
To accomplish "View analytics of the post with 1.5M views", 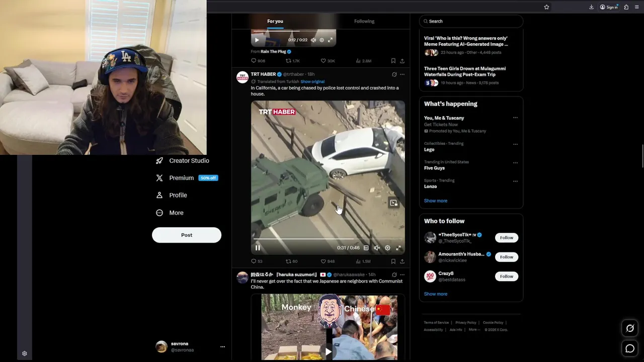I will tap(363, 261).
